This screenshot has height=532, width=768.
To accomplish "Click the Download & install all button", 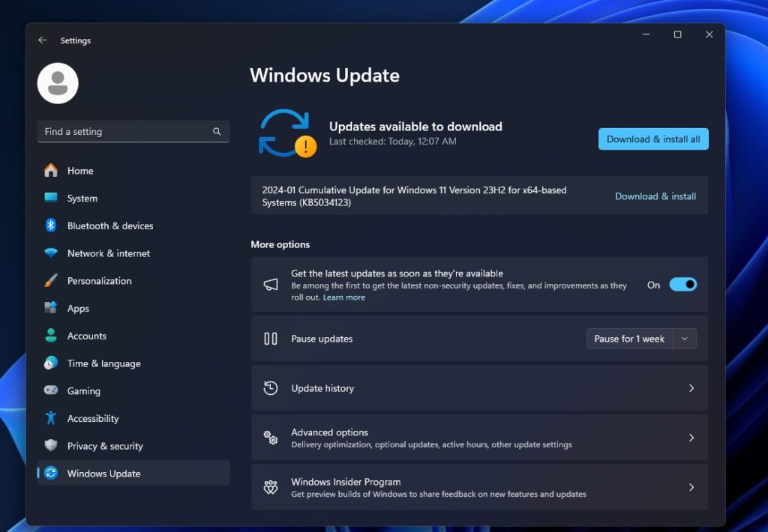I will [652, 139].
